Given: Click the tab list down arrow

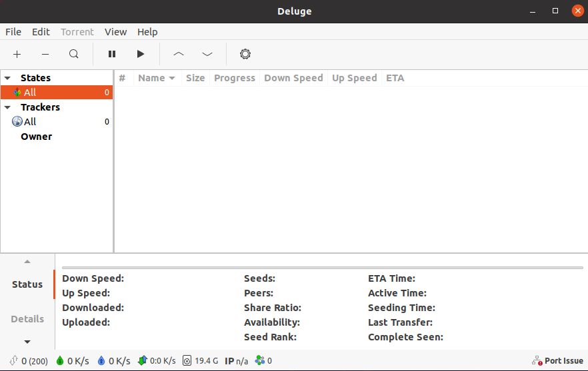Looking at the screenshot, I should coord(27,342).
